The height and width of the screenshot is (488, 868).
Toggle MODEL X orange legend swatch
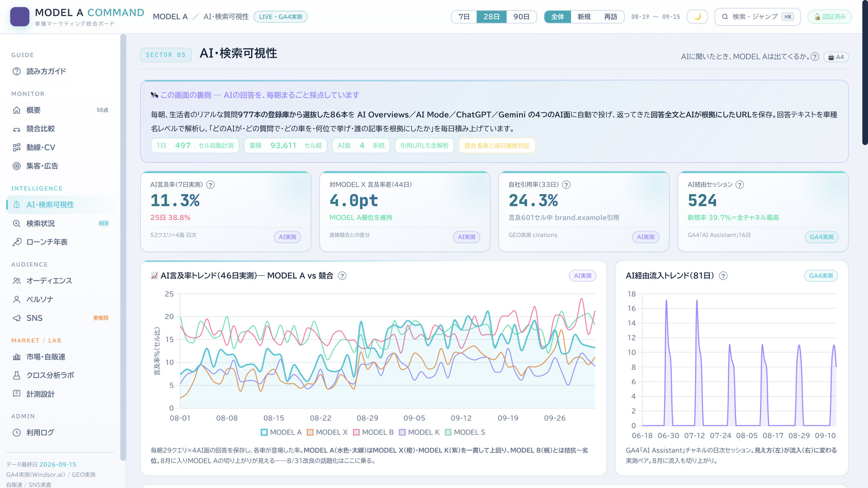(x=310, y=432)
